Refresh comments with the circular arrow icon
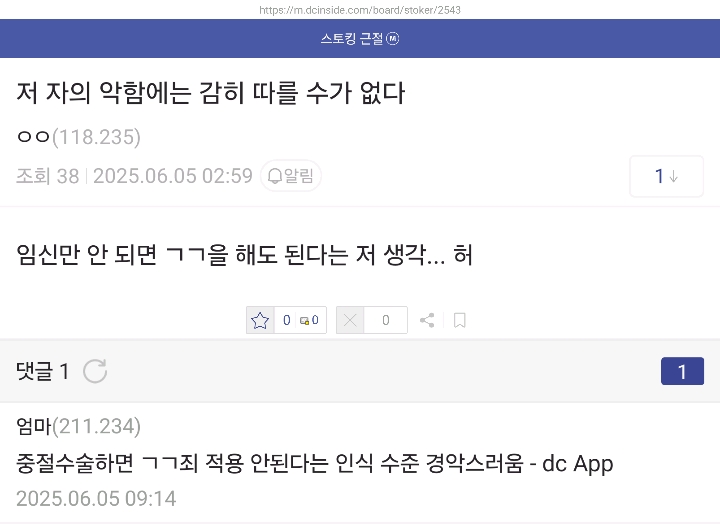 tap(95, 371)
